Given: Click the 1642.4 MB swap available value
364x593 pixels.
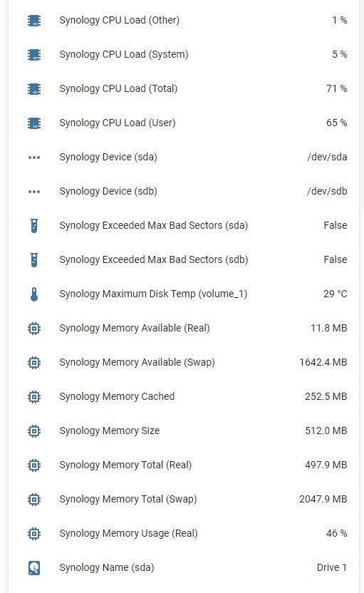Looking at the screenshot, I should point(323,362).
